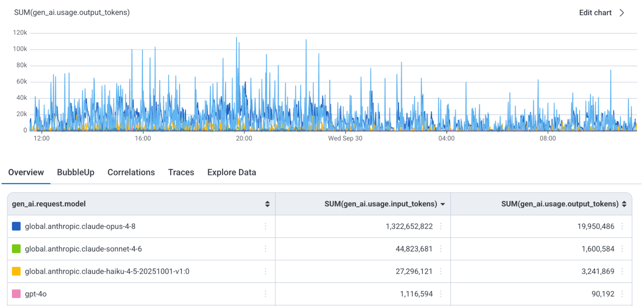Click the SUM(gen_ai.usage.output_tokens) chart title
Screen dimensions: 644x306
click(x=72, y=13)
